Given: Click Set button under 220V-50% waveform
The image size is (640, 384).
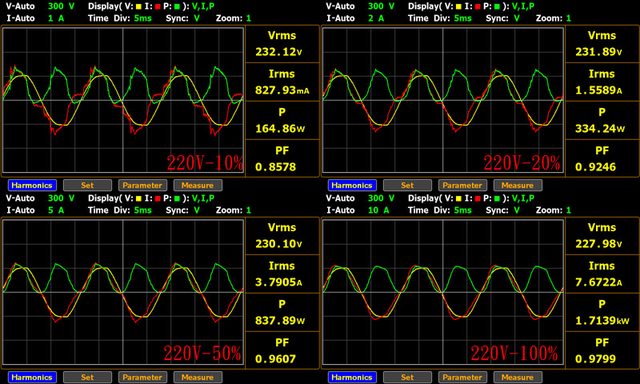Looking at the screenshot, I should coord(87,377).
